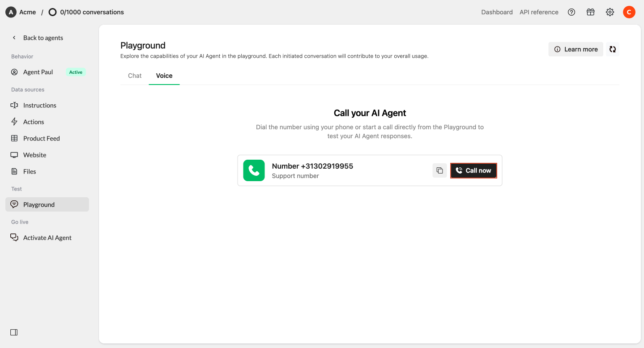
Task: Click the 0/1000 conversations counter
Action: [92, 12]
